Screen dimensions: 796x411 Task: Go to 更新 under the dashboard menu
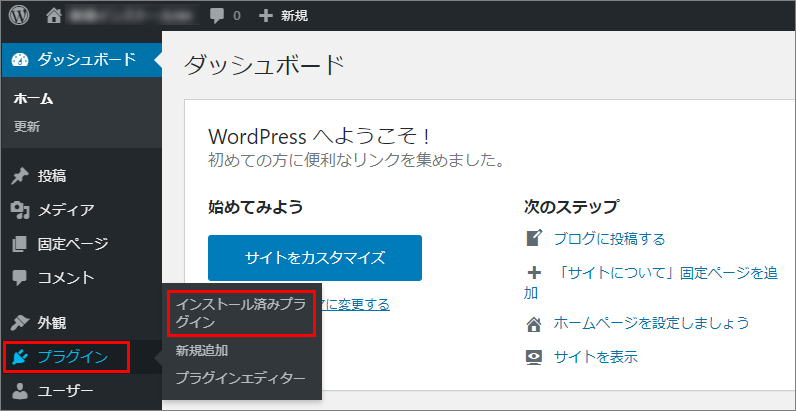pos(27,127)
